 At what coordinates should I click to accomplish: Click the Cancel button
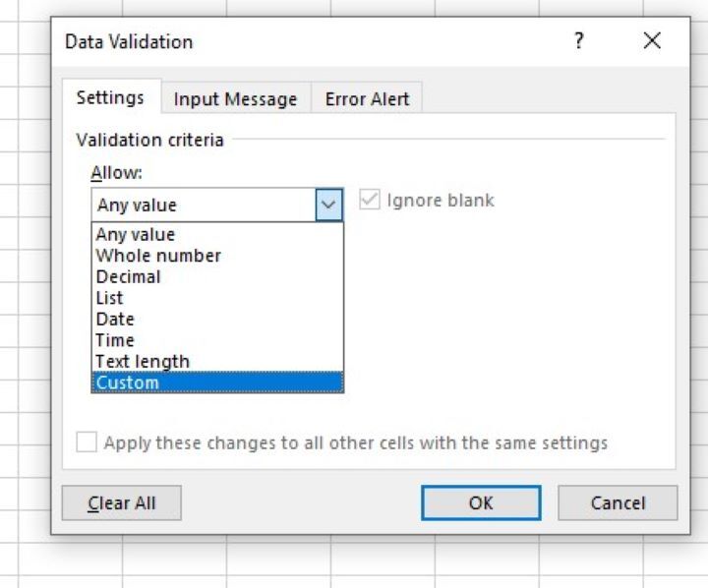pos(618,502)
